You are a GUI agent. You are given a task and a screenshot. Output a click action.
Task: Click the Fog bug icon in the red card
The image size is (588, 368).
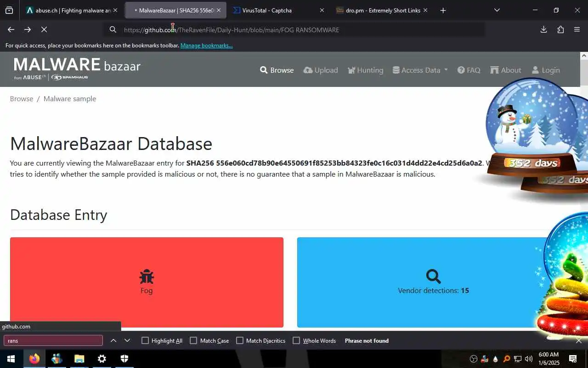(147, 276)
